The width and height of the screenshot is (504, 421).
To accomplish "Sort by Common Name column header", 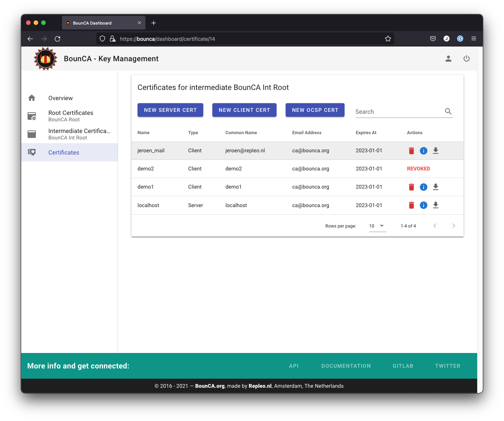I will coord(241,133).
